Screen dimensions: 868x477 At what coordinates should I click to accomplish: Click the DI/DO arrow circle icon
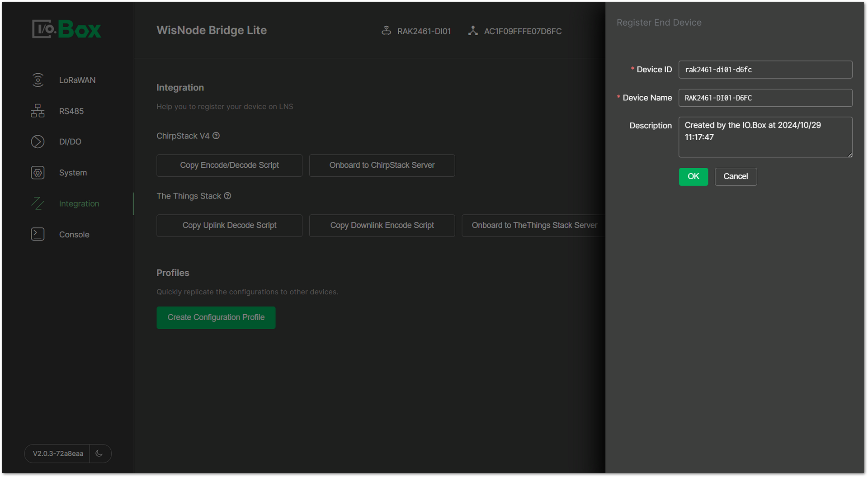click(x=38, y=142)
